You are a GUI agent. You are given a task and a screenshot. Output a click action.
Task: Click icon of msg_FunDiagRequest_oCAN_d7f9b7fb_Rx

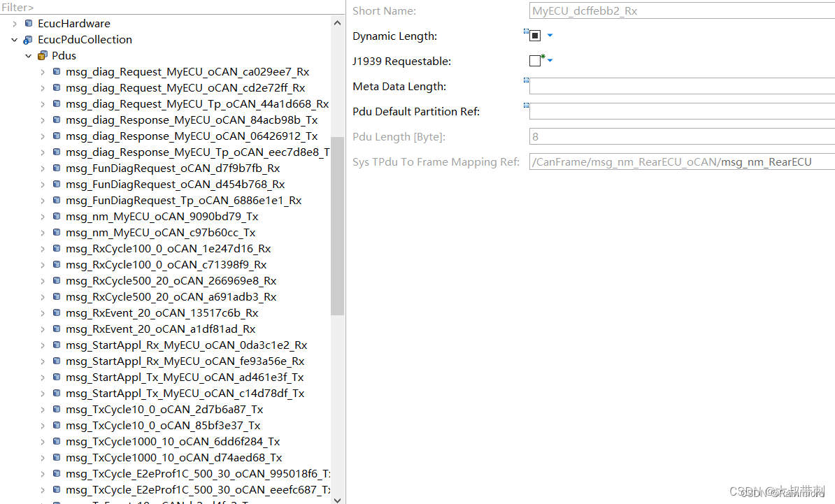point(57,168)
